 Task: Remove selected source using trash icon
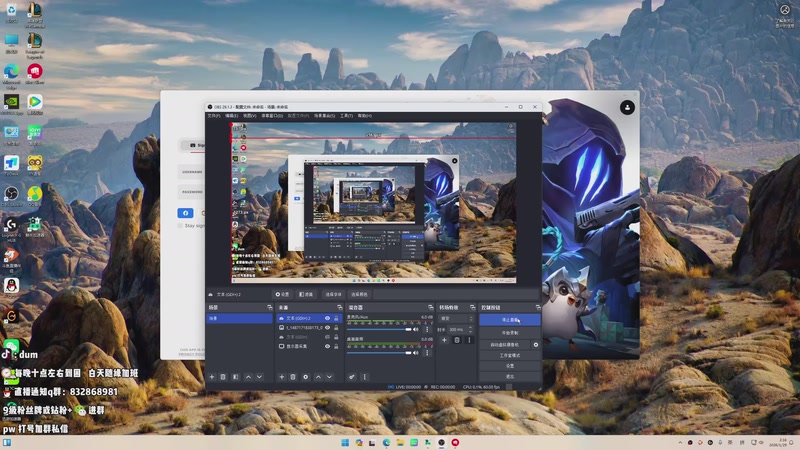[x=293, y=377]
